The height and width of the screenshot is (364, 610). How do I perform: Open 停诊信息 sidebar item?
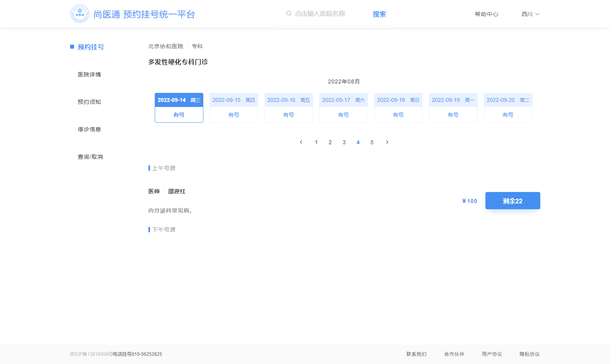pyautogui.click(x=89, y=129)
